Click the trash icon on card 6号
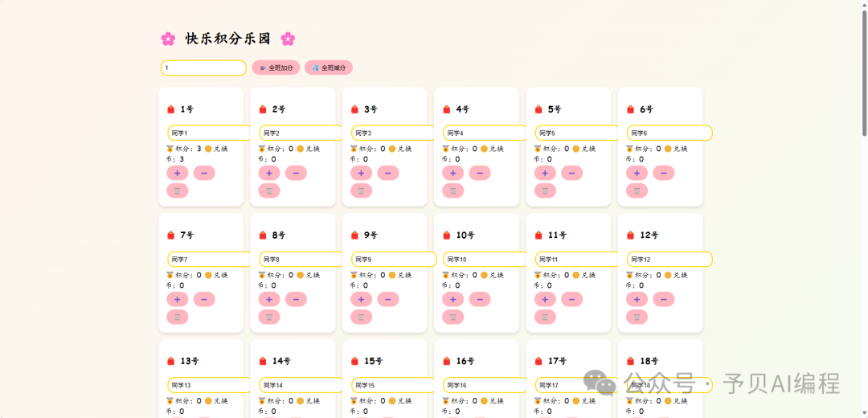 [x=637, y=191]
